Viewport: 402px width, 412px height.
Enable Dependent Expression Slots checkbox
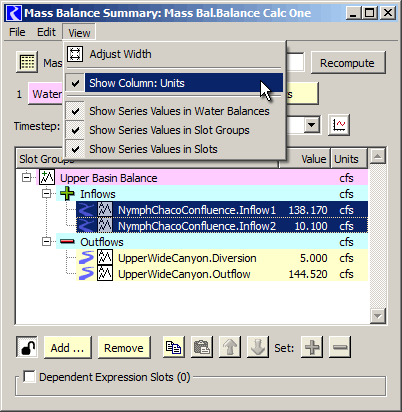click(29, 377)
